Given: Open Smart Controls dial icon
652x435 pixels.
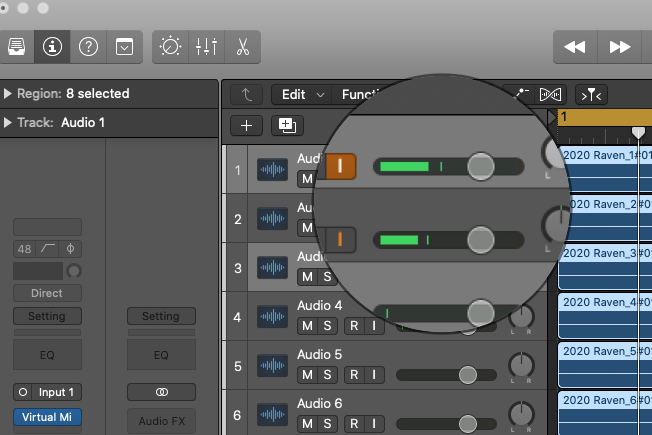Looking at the screenshot, I should click(x=170, y=47).
